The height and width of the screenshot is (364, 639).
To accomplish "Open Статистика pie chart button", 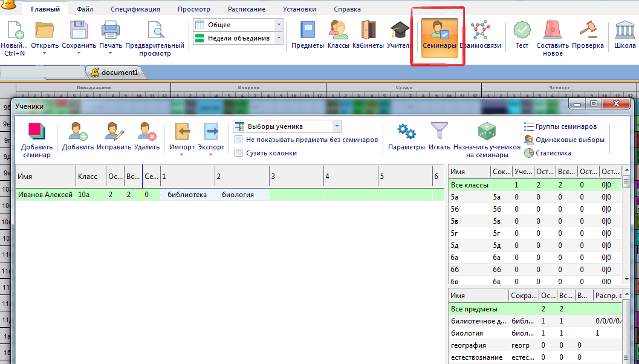I will 552,153.
